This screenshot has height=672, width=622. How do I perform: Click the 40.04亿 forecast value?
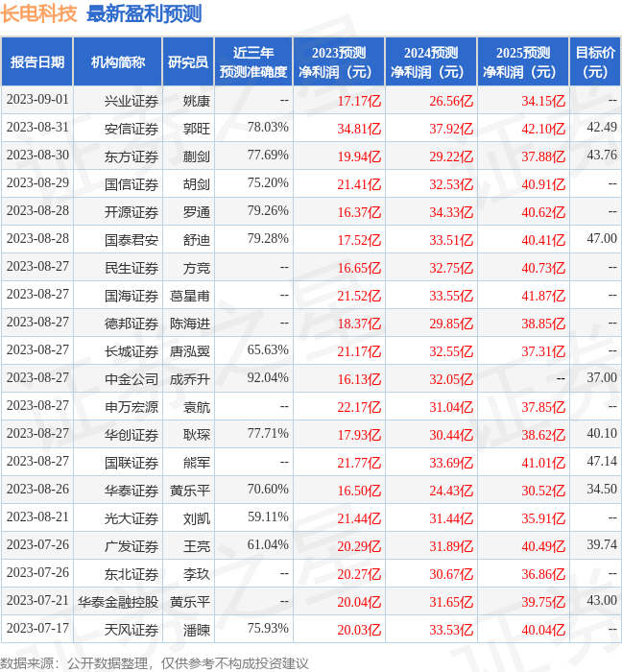pos(543,631)
